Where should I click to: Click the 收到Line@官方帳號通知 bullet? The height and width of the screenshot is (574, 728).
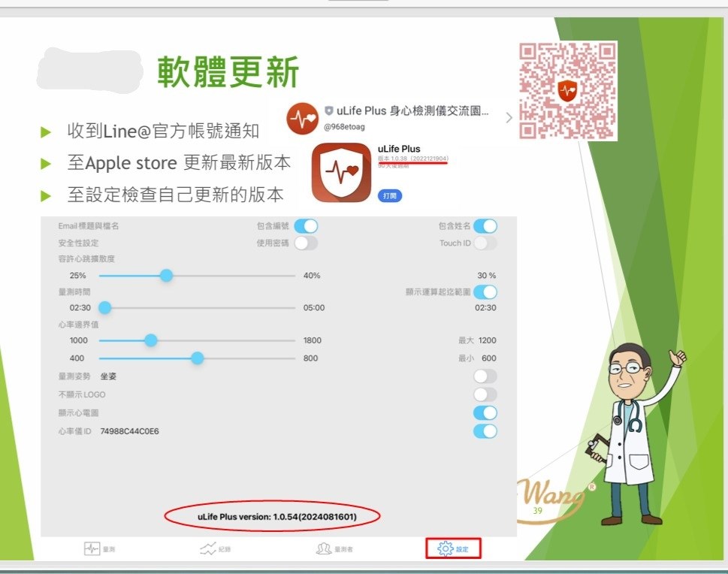click(x=163, y=131)
